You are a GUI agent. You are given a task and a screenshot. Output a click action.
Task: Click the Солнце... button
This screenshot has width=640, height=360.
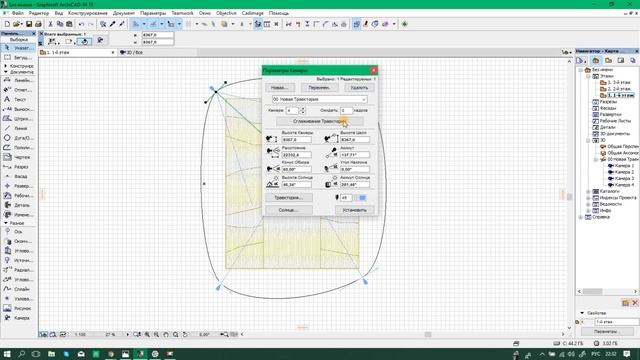289,210
